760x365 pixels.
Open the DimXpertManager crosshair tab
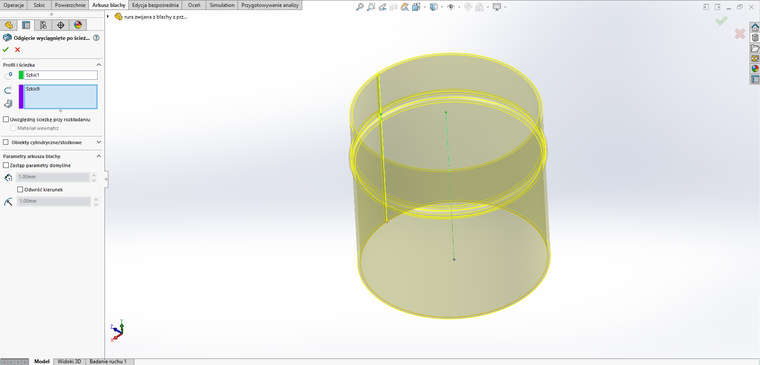click(x=61, y=25)
